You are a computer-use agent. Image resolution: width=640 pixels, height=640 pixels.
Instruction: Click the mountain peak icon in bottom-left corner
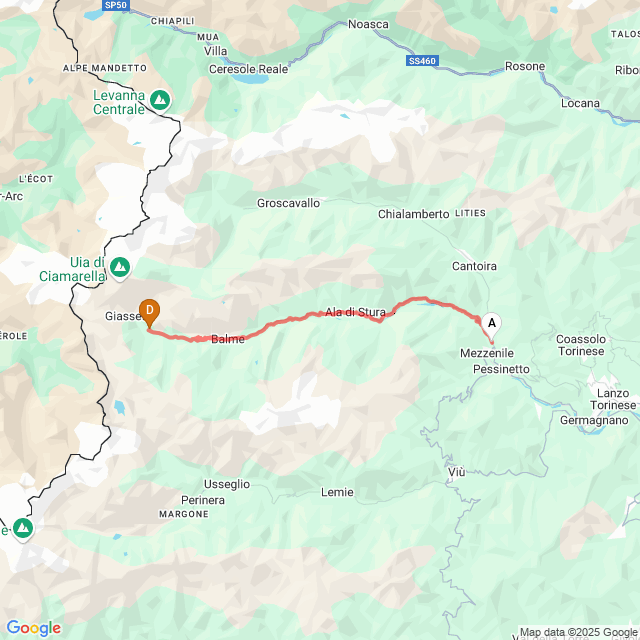pyautogui.click(x=23, y=529)
